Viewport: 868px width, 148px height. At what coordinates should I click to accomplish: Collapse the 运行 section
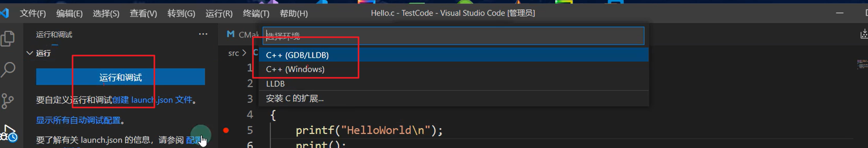click(30, 53)
